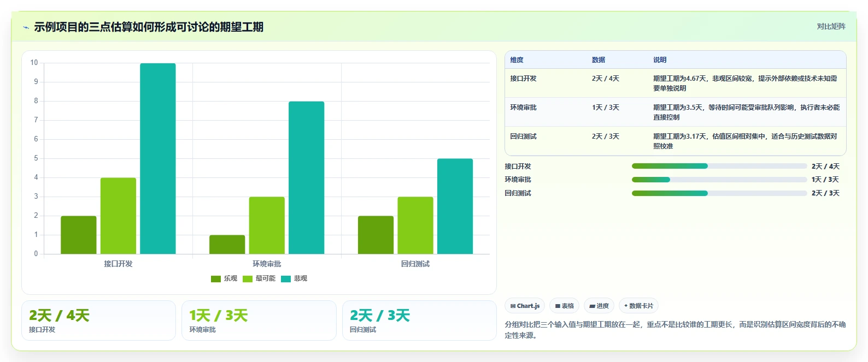Click the 说明 column header

[x=660, y=60]
